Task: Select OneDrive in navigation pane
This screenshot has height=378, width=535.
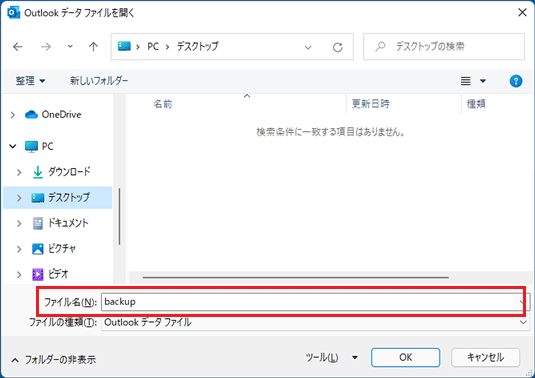Action: [61, 115]
